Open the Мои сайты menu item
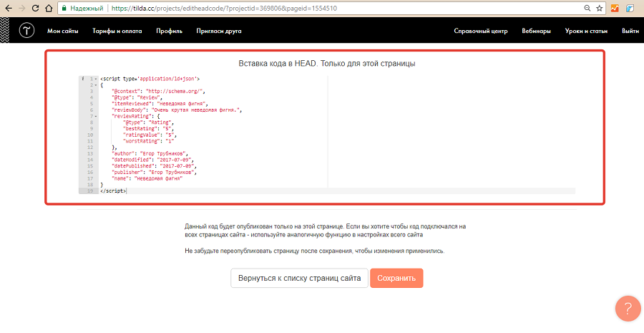This screenshot has width=644, height=333. coord(63,31)
